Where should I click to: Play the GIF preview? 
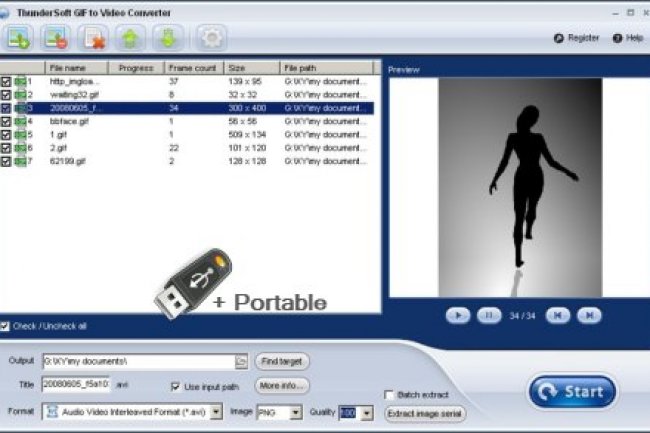[457, 315]
